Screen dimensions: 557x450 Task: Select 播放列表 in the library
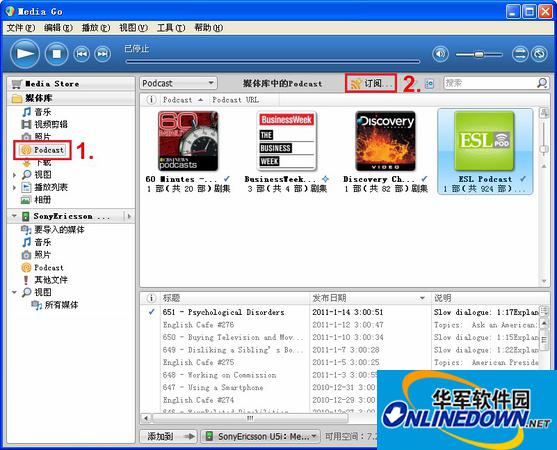coord(44,188)
